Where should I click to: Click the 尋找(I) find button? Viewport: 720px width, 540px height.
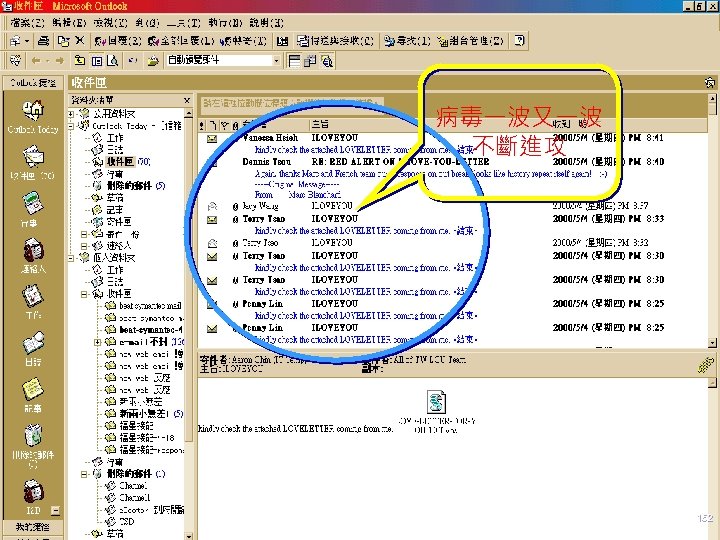click(407, 41)
